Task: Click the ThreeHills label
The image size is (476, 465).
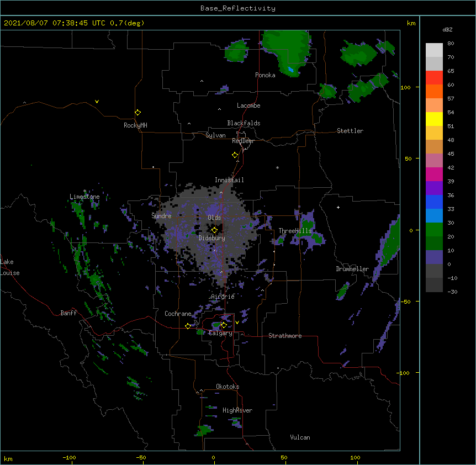Action: click(295, 231)
